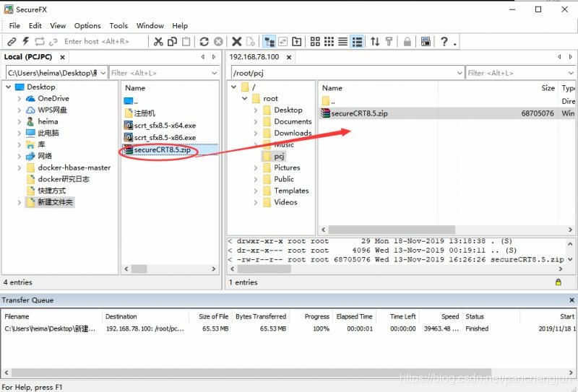Screen dimensions: 578x392
Task: Click the SecureCRT launch toolbar icon
Action: click(x=426, y=42)
